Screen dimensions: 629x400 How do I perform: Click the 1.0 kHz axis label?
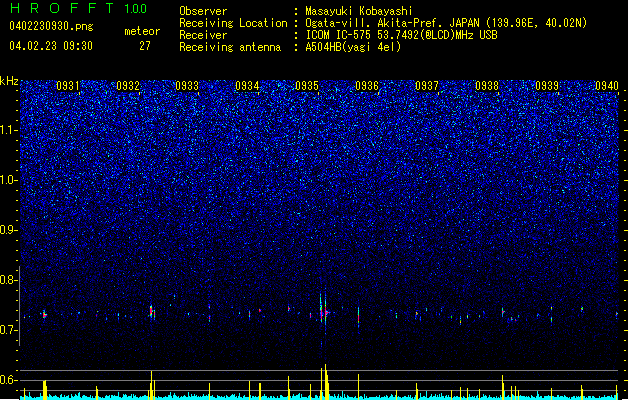9,180
